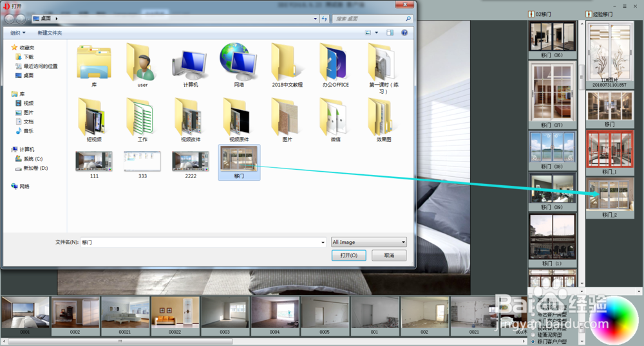This screenshot has height=346, width=644.
Task: Select the 2222 image file
Action: pos(190,165)
